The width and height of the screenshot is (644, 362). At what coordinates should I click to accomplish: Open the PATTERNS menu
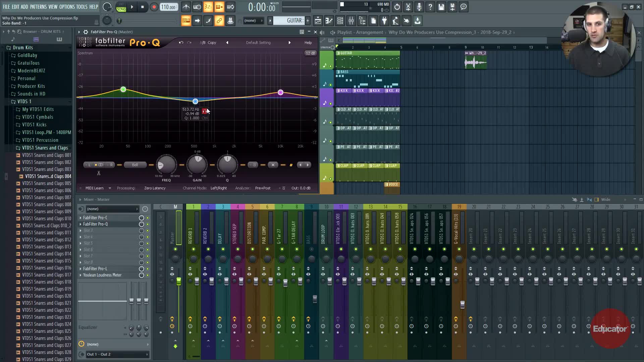pyautogui.click(x=38, y=7)
